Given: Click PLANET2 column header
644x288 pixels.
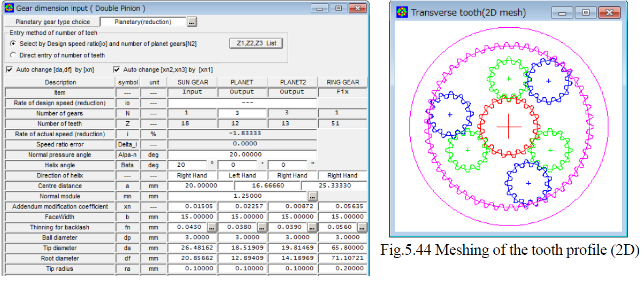Looking at the screenshot, I should tap(292, 82).
